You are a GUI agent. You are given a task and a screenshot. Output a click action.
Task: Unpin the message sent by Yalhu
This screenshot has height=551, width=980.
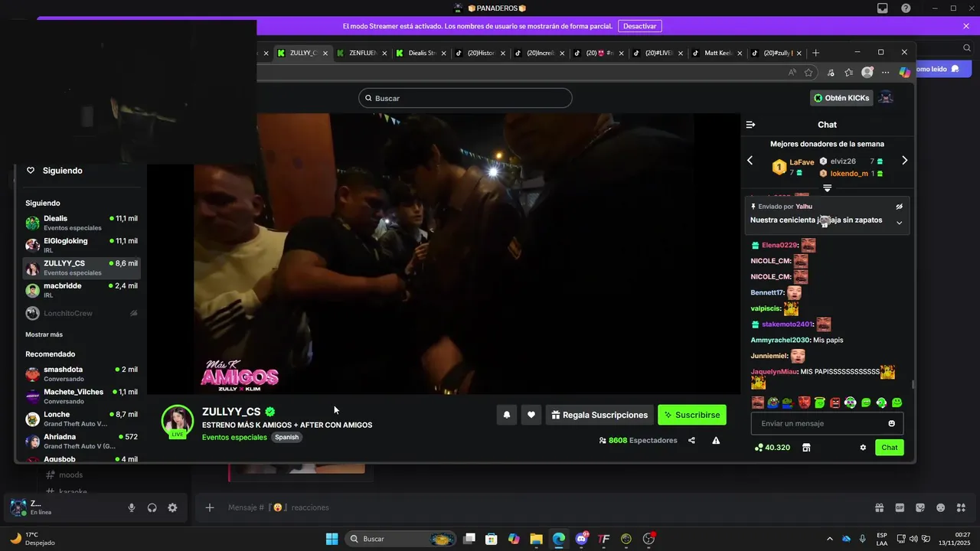coord(900,207)
